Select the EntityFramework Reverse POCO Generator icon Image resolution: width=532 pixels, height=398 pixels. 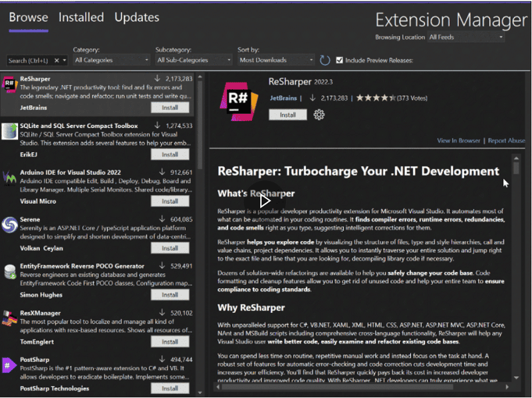(10, 272)
